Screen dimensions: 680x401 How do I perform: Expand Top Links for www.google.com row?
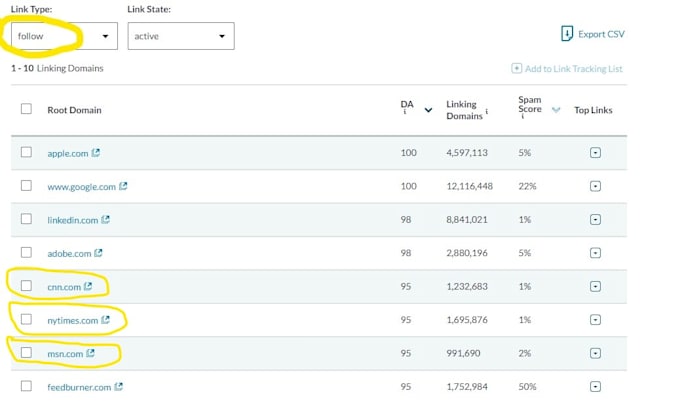click(x=595, y=186)
